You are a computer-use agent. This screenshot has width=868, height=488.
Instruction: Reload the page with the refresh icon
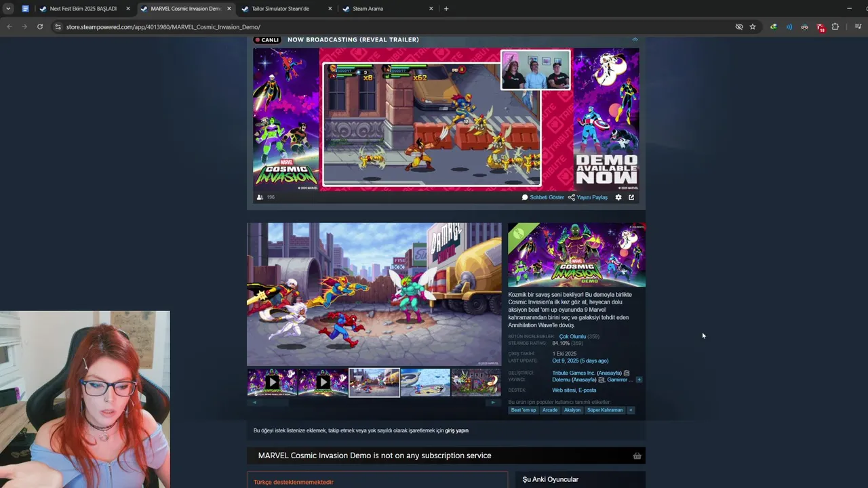[40, 26]
